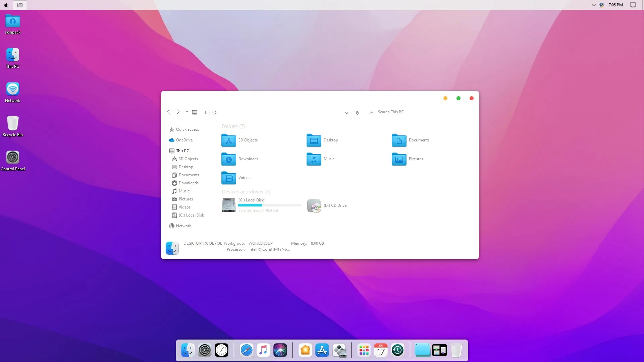The width and height of the screenshot is (644, 362).
Task: Open App Store in the dock
Action: 322,350
